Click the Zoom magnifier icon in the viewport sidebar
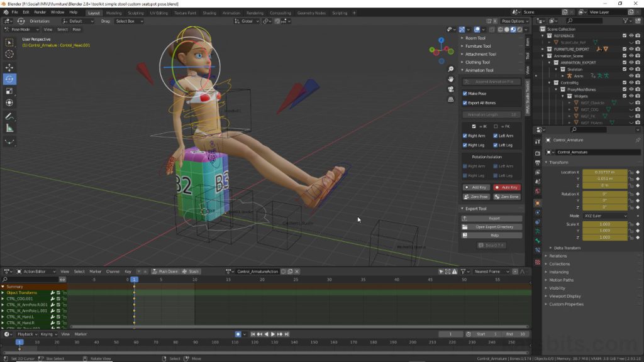644x362 pixels. coord(451,69)
